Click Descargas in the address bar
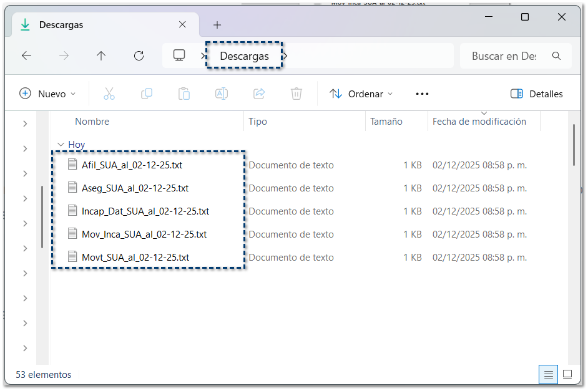The width and height of the screenshot is (588, 391). click(x=244, y=56)
